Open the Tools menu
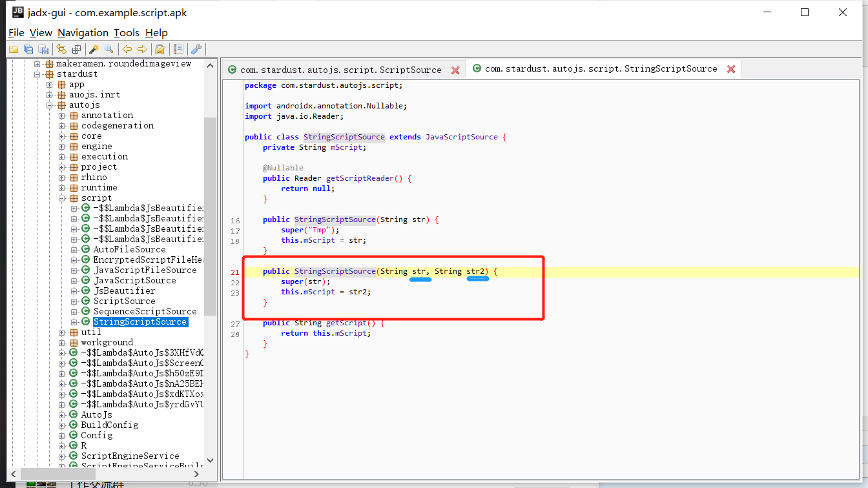Screen dimensions: 868x488 (x=127, y=32)
